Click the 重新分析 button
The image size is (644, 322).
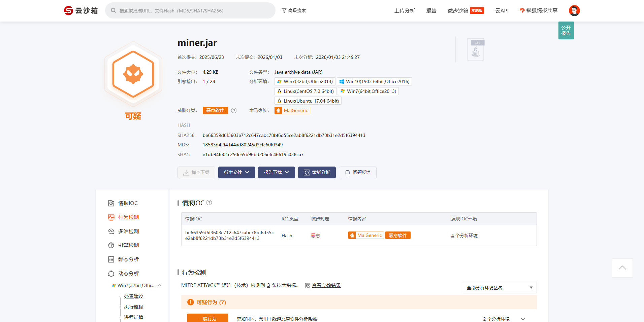(317, 172)
